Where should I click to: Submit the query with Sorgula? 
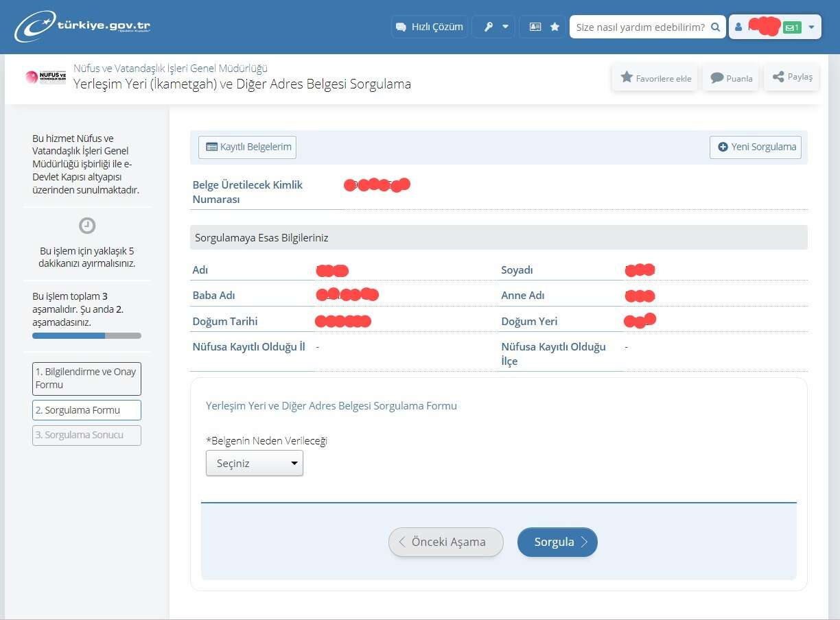[x=557, y=542]
